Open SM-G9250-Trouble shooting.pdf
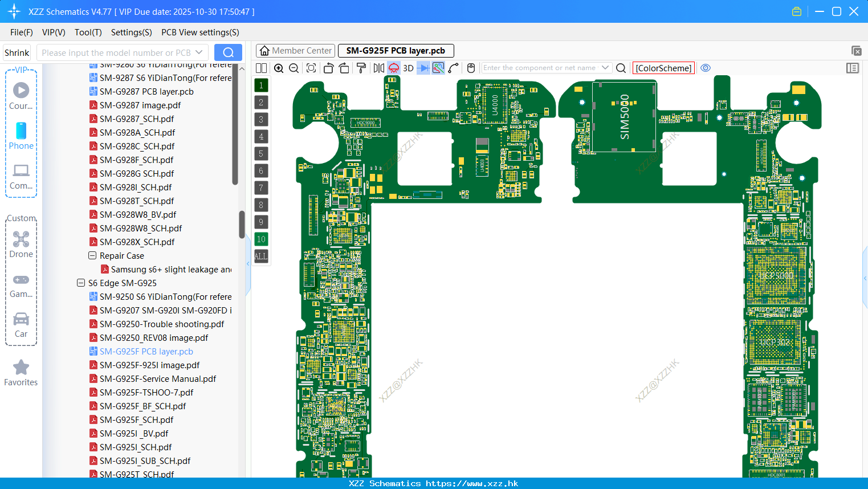Viewport: 868px width, 489px height. 162,324
